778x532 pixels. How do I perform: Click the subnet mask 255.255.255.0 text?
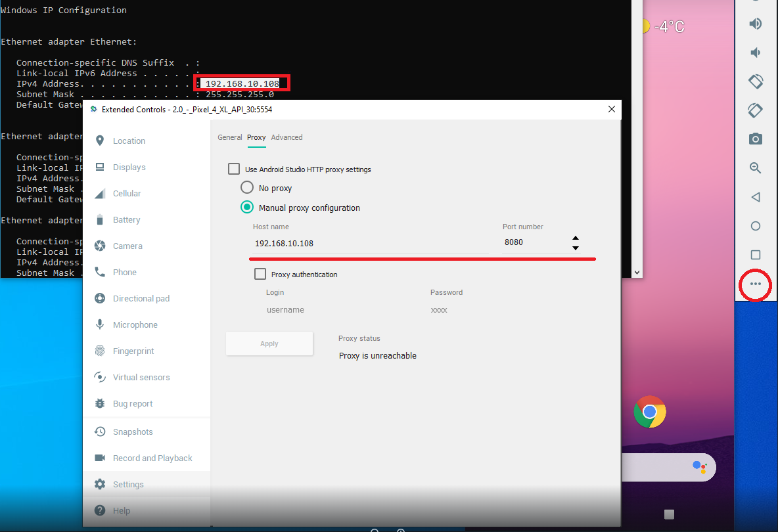[x=240, y=94]
